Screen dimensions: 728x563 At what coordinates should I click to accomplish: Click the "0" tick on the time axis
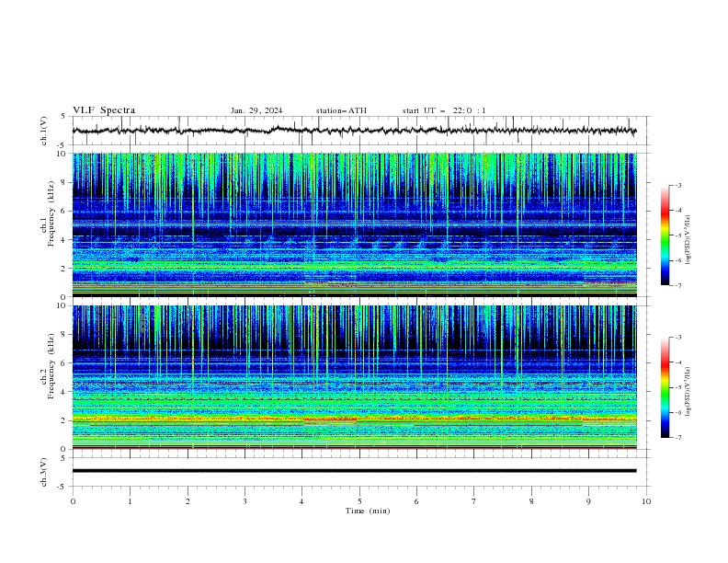[73, 501]
